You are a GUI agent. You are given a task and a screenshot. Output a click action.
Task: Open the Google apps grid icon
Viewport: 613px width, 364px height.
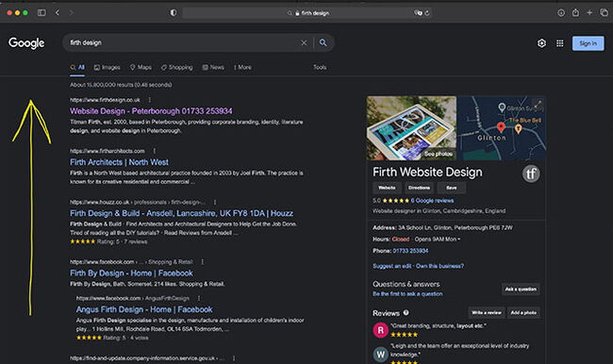pyautogui.click(x=560, y=43)
